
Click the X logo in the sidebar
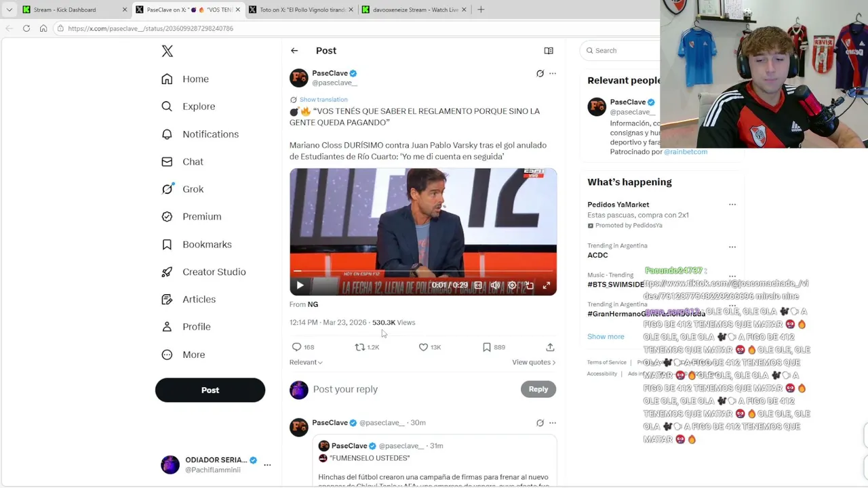click(167, 51)
